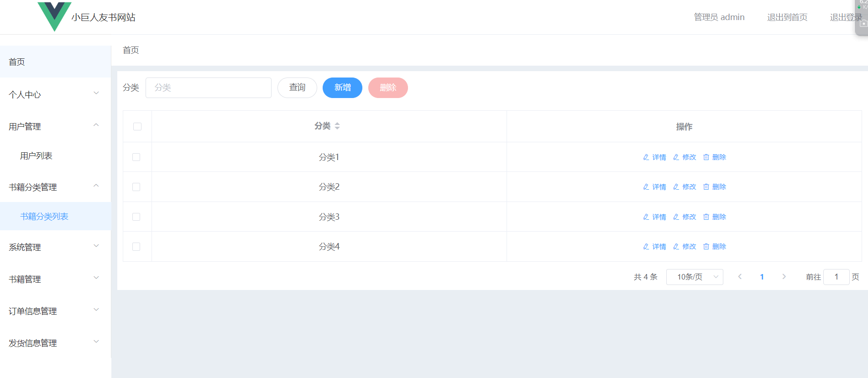Click the 操作 column header
The image size is (868, 378).
pyautogui.click(x=684, y=126)
